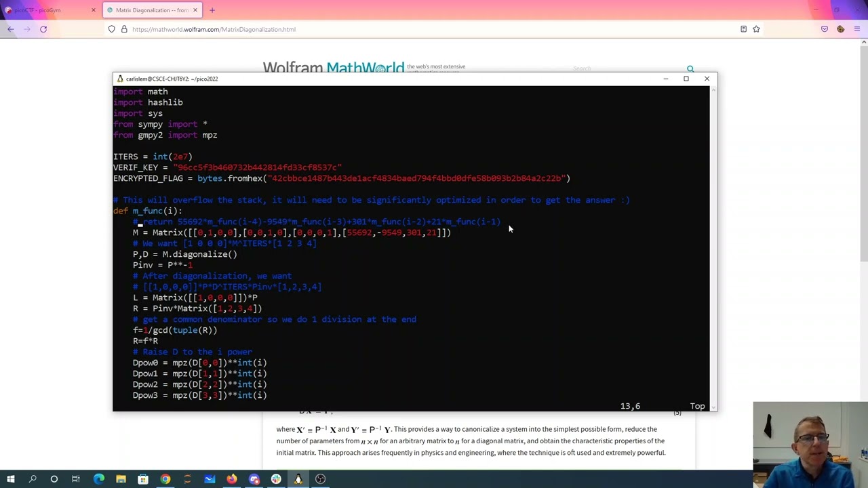Close the picoCTF - picoGym tab

pos(94,10)
